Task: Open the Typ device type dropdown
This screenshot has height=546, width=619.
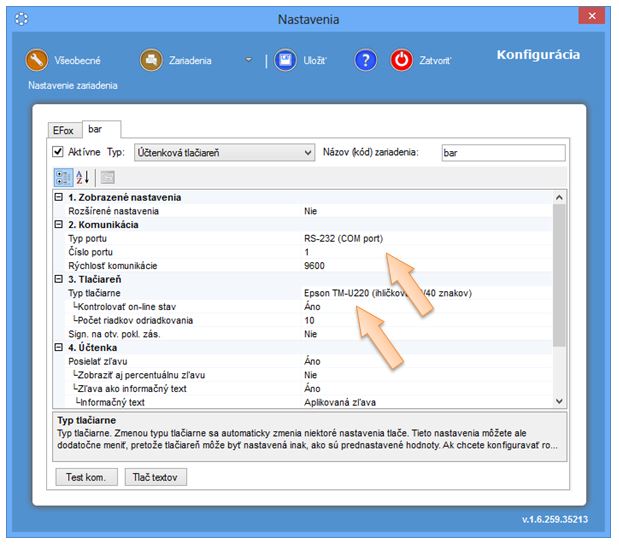Action: point(306,153)
